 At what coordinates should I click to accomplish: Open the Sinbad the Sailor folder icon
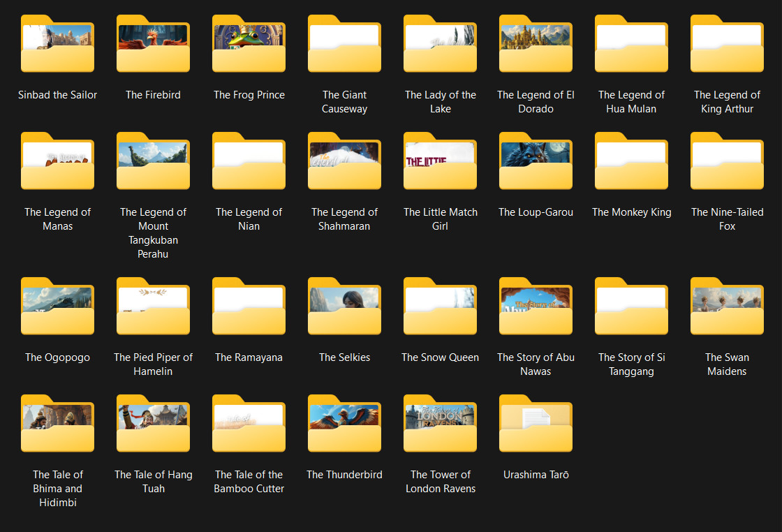tap(57, 43)
